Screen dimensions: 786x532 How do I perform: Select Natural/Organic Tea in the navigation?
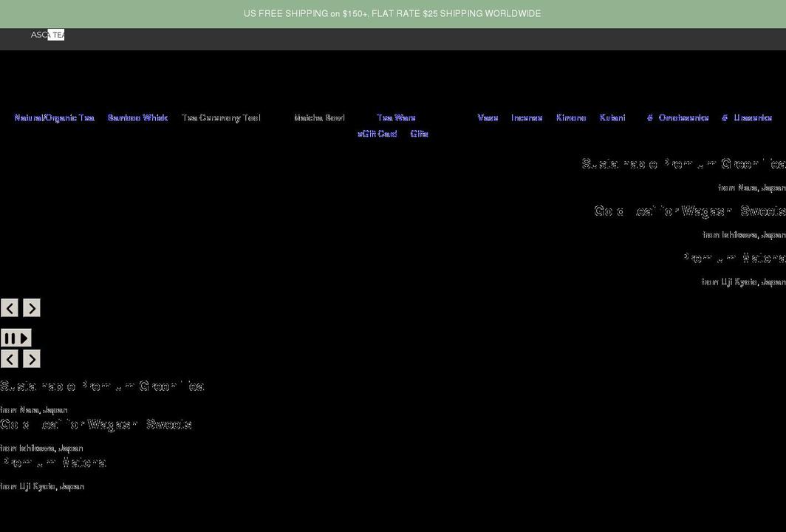pyautogui.click(x=54, y=117)
